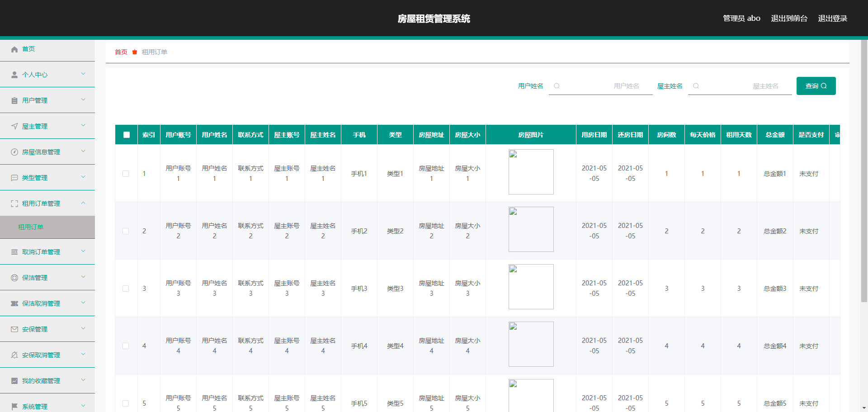Click the compass icon next to 房屋信息管理
The height and width of the screenshot is (412, 868).
pos(14,152)
